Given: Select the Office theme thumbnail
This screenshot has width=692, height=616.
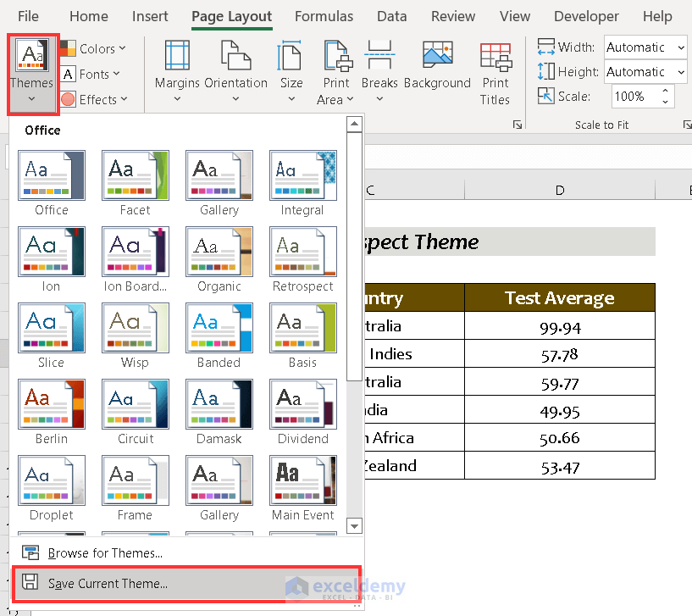Looking at the screenshot, I should [52, 183].
